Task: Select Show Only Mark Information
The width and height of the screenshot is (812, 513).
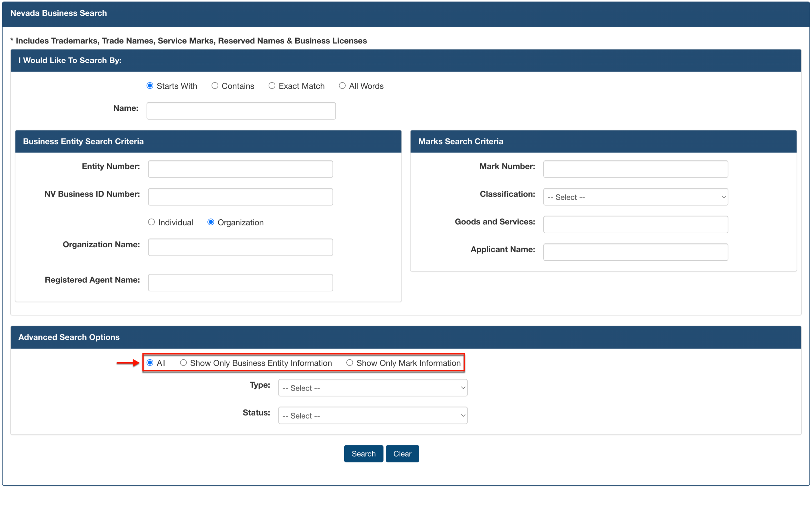Action: coord(350,363)
